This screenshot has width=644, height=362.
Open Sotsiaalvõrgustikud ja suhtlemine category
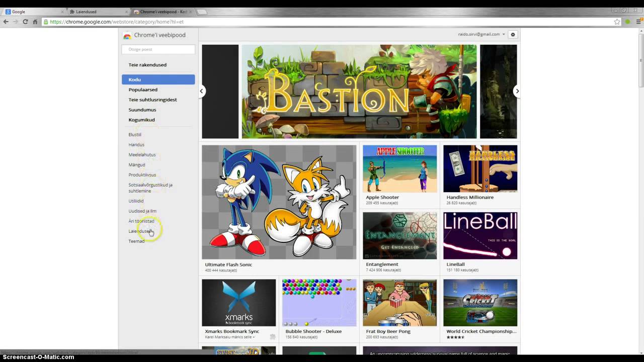pos(150,188)
